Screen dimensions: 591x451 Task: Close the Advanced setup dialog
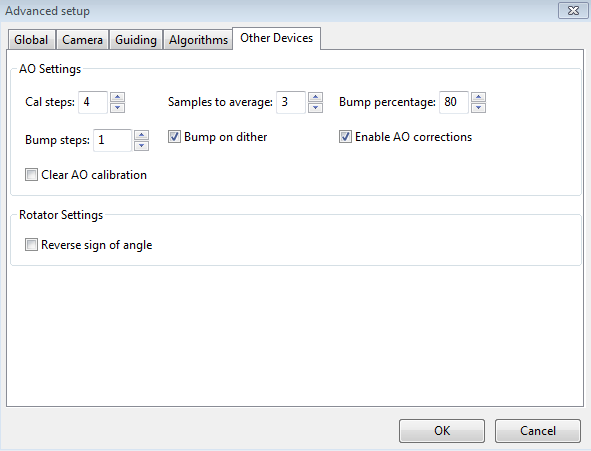[573, 11]
